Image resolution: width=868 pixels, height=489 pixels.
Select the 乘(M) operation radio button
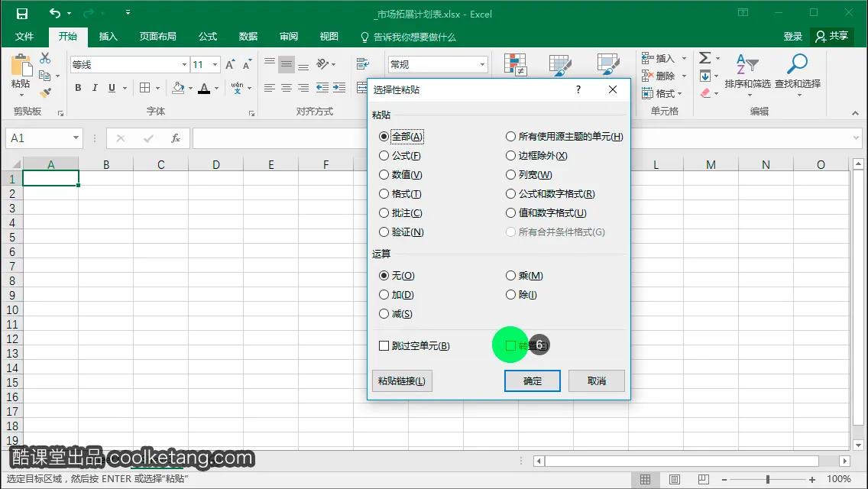[524, 275]
